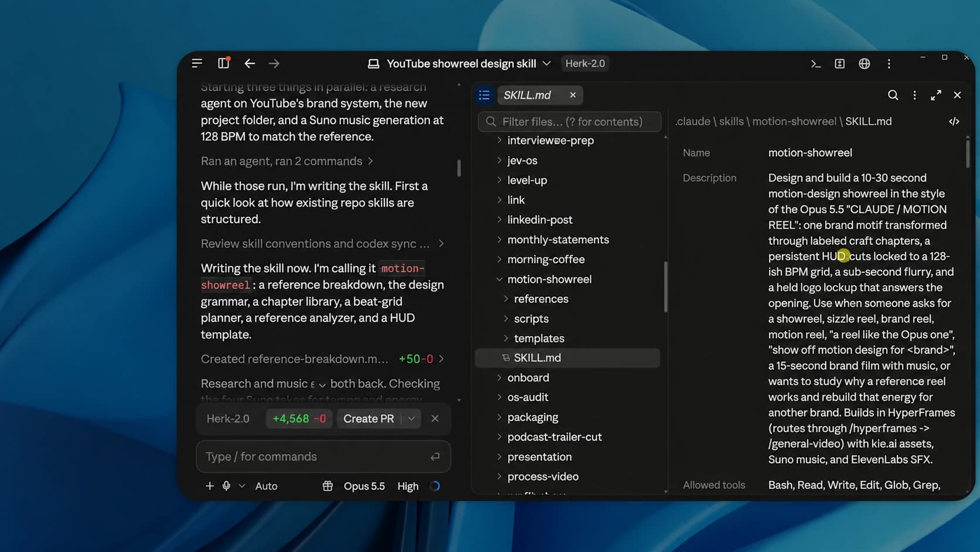The width and height of the screenshot is (980, 552).
Task: Click the plus attach icon
Action: pos(209,486)
